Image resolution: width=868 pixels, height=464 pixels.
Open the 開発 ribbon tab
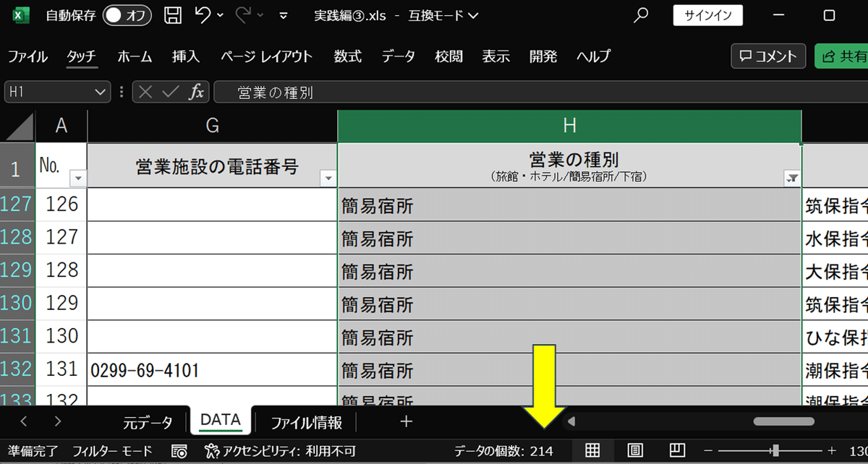pos(543,56)
